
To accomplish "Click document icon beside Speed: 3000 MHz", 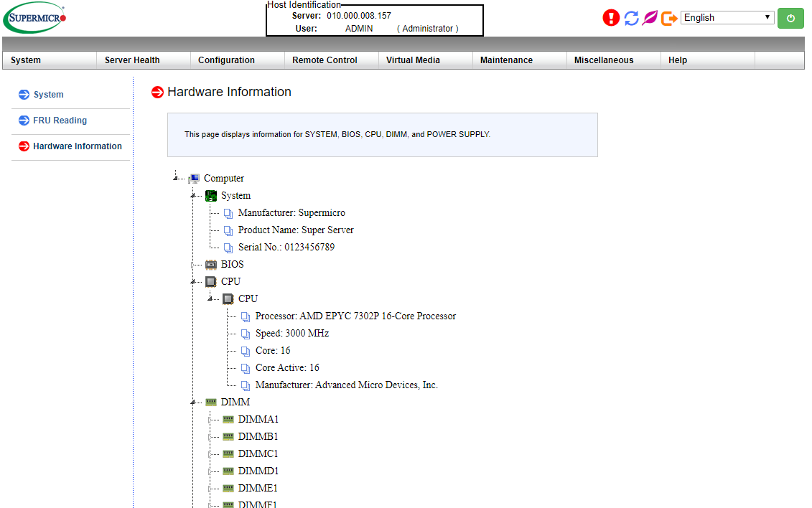I will tap(246, 334).
